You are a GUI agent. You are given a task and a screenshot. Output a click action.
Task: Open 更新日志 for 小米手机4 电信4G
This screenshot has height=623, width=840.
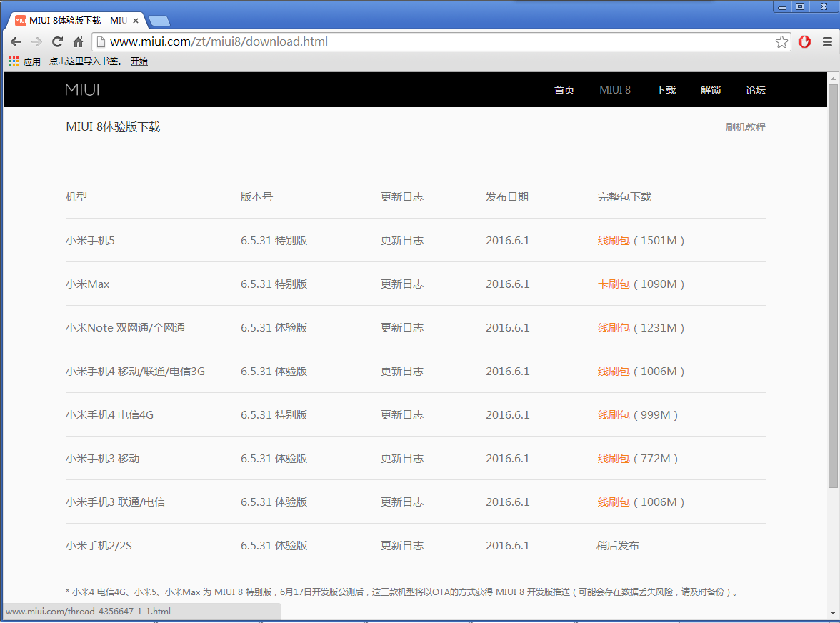coord(401,414)
